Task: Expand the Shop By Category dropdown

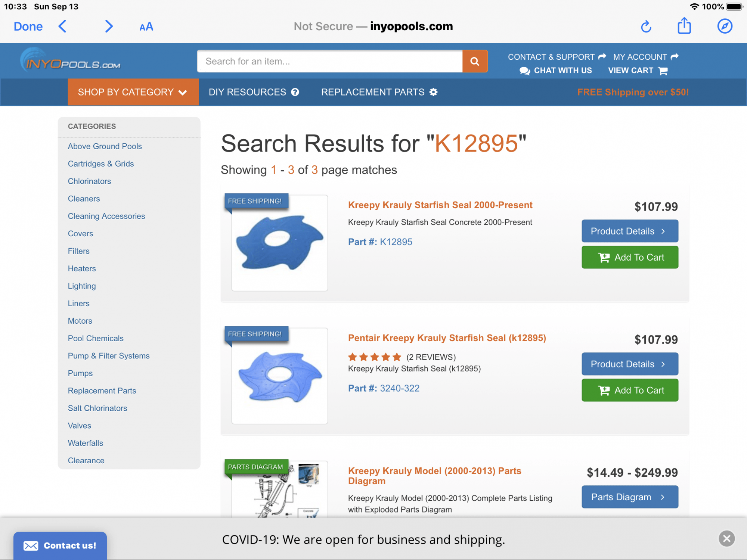Action: tap(133, 92)
